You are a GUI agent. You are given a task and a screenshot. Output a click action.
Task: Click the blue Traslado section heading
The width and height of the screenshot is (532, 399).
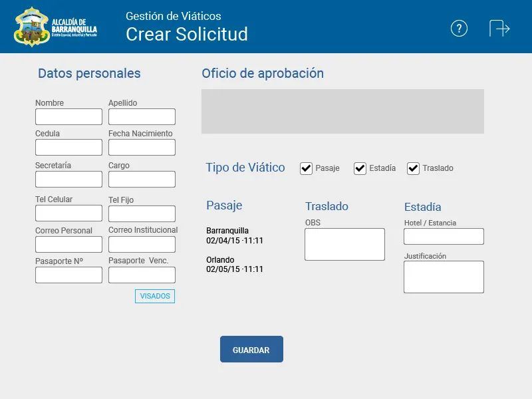tap(327, 206)
